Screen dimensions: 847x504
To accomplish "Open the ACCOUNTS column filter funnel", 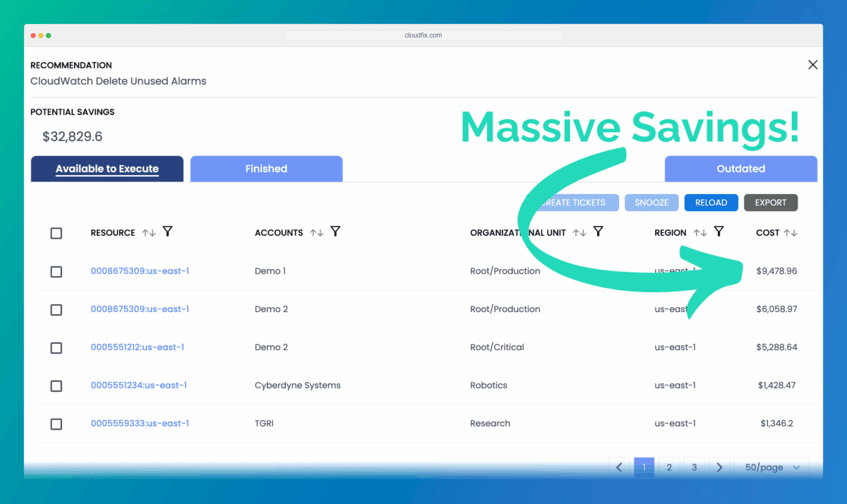I will 335,232.
